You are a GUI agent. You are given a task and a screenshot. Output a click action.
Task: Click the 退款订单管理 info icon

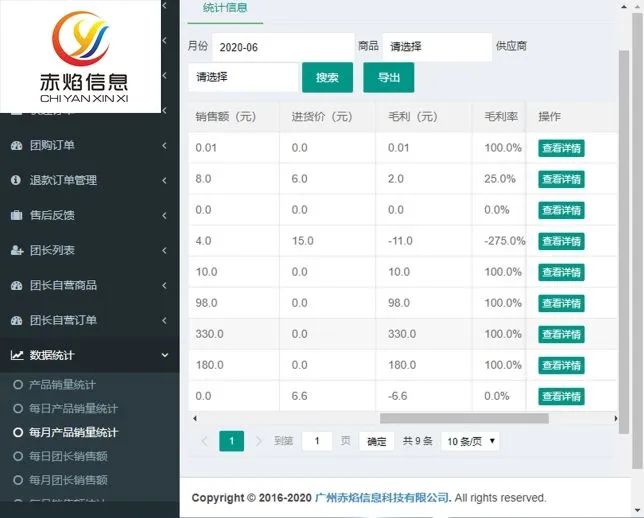[16, 181]
